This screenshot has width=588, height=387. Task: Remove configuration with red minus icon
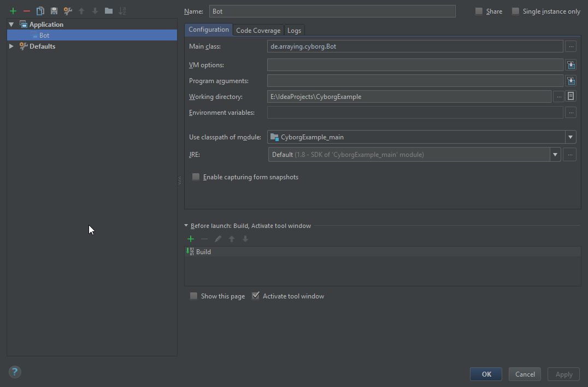pyautogui.click(x=27, y=11)
